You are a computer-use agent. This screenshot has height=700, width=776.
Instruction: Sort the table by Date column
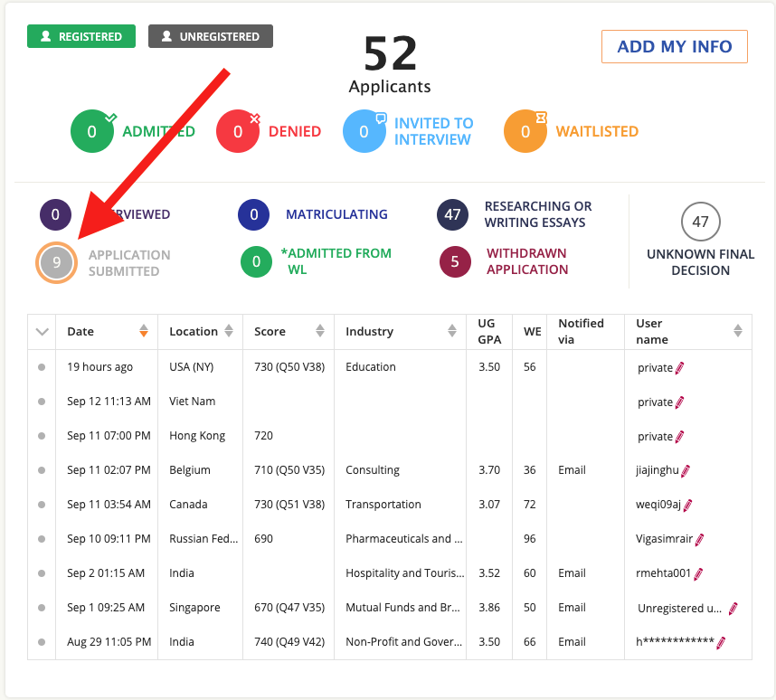coord(143,332)
